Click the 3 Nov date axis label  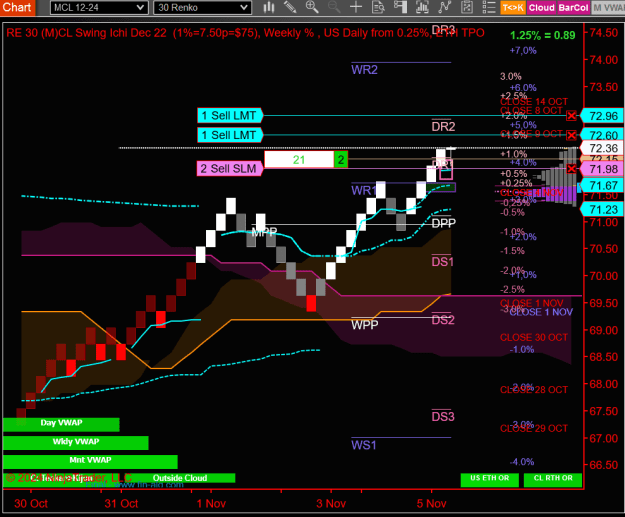pyautogui.click(x=331, y=503)
